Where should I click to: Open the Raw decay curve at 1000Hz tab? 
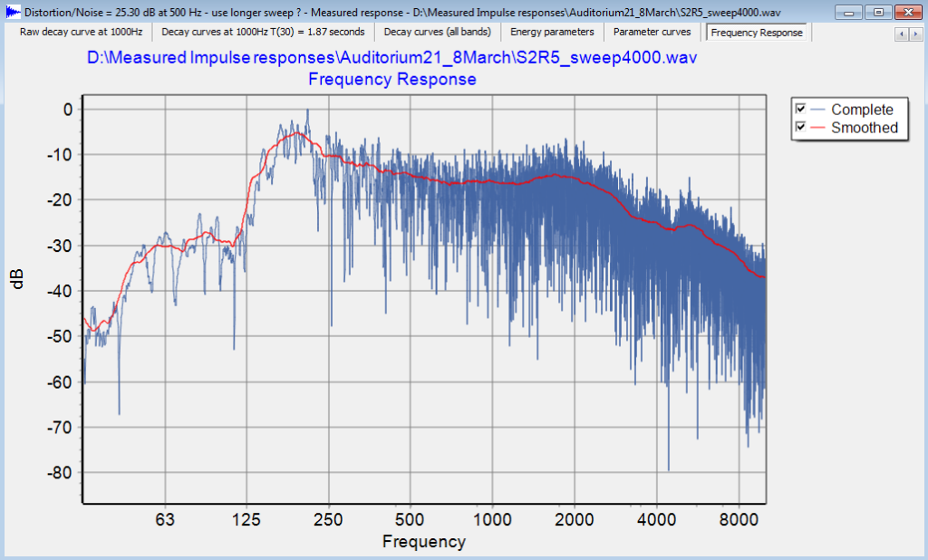pyautogui.click(x=81, y=32)
